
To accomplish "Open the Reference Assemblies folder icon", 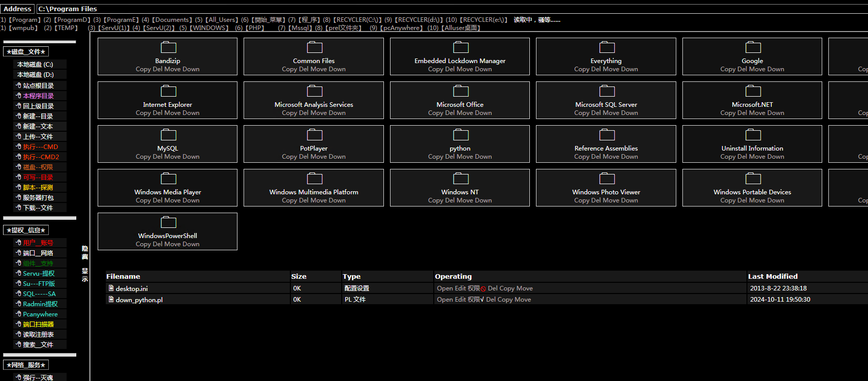I will click(x=607, y=135).
